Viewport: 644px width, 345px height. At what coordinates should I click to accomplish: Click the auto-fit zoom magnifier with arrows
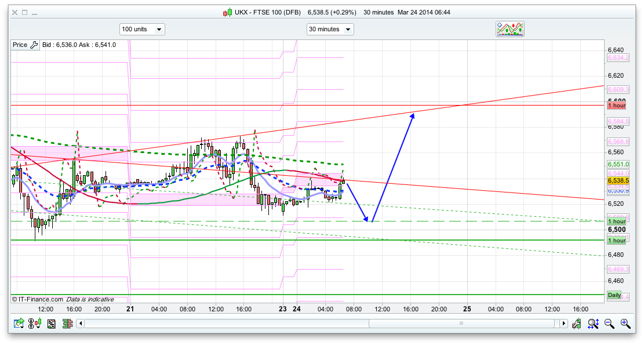tap(593, 324)
